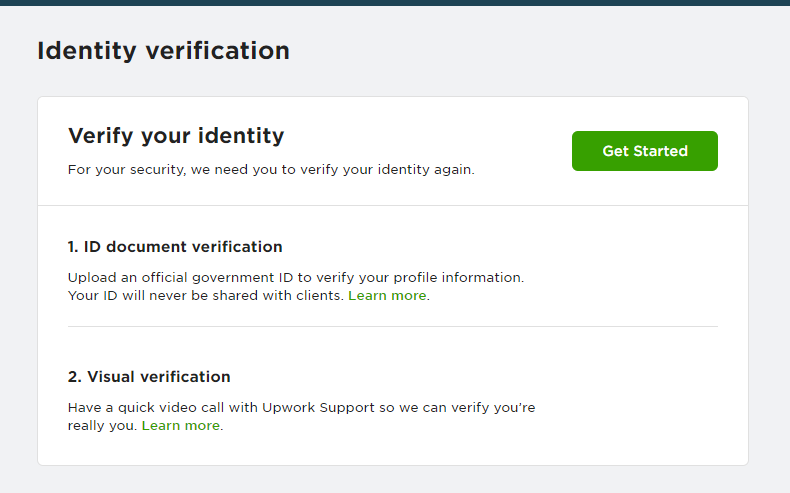Click the dark navigation bar at top
Image resolution: width=790 pixels, height=493 pixels.
tap(395, 3)
